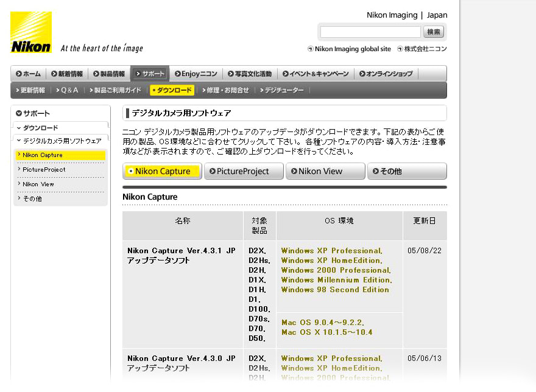536x392 pixels.
Task: Click the 更新日 column header
Action: [x=425, y=226]
